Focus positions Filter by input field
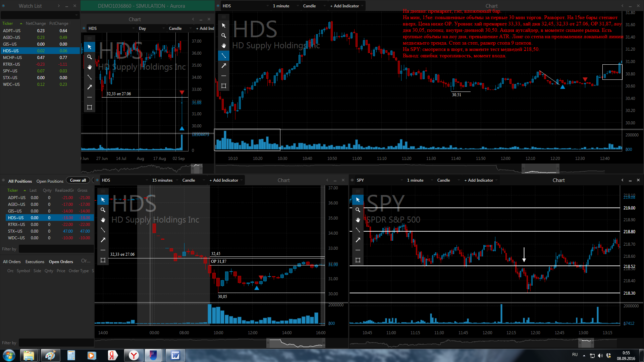This screenshot has width=644, height=362. click(56, 249)
